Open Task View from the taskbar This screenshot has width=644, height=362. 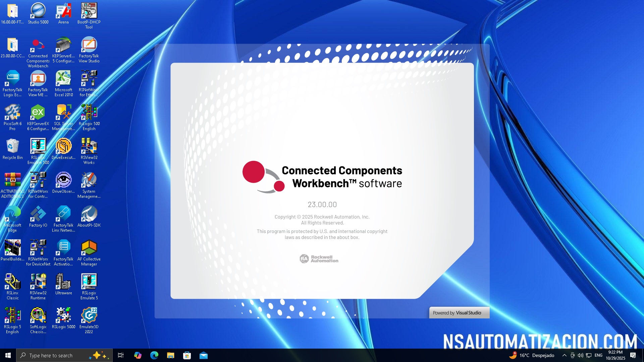pyautogui.click(x=120, y=355)
